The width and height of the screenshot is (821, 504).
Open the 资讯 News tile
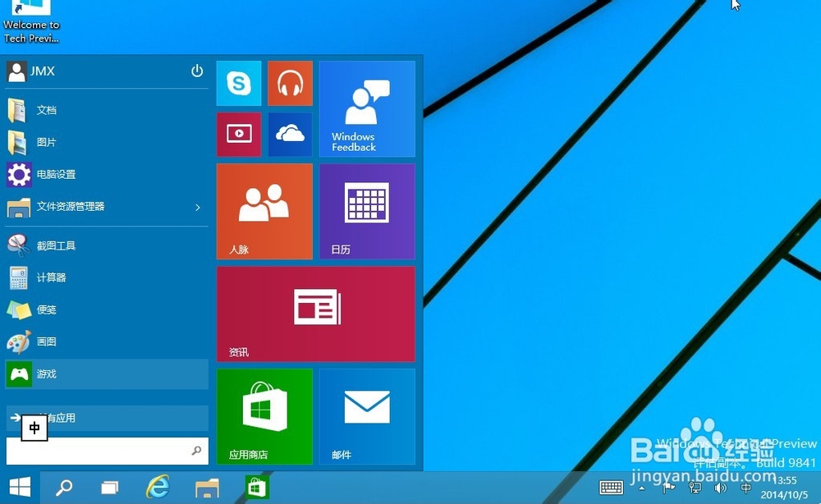point(316,314)
